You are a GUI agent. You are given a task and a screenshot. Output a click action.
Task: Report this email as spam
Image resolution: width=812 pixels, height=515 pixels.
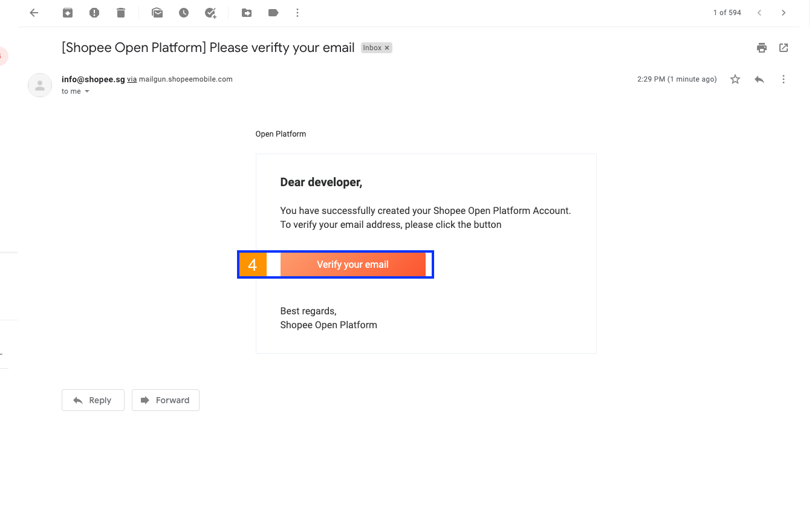(x=94, y=13)
